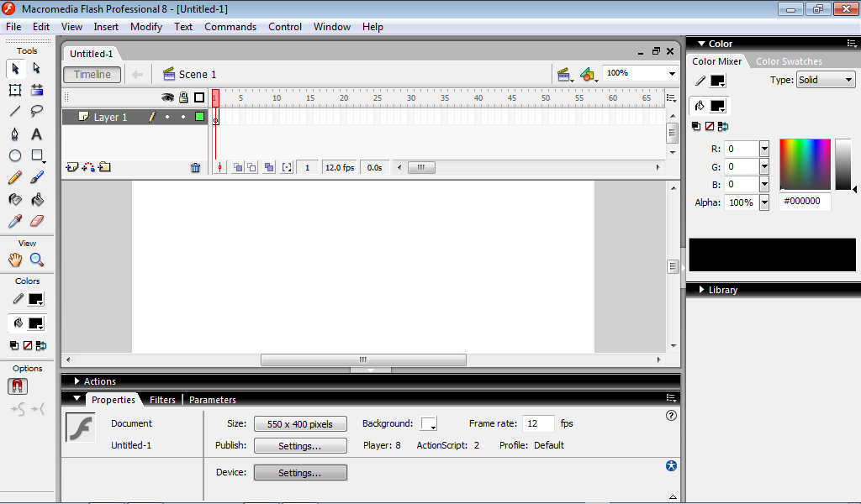Toggle Edit Multiple Frames button
This screenshot has width=861, height=504.
pyautogui.click(x=269, y=168)
